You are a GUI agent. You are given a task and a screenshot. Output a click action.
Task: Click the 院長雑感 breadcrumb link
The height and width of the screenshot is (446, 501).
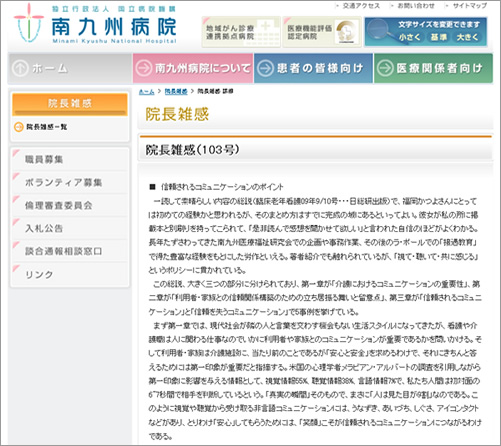(176, 91)
